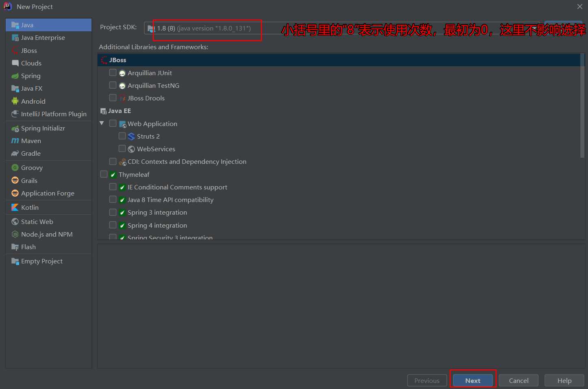Select Spring Initializr project type
The height and width of the screenshot is (389, 588).
click(x=49, y=128)
